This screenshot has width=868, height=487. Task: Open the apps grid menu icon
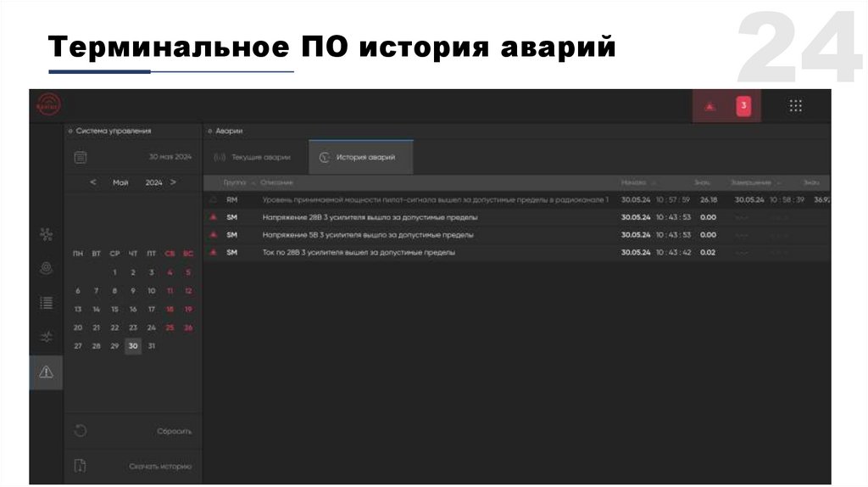pyautogui.click(x=795, y=106)
